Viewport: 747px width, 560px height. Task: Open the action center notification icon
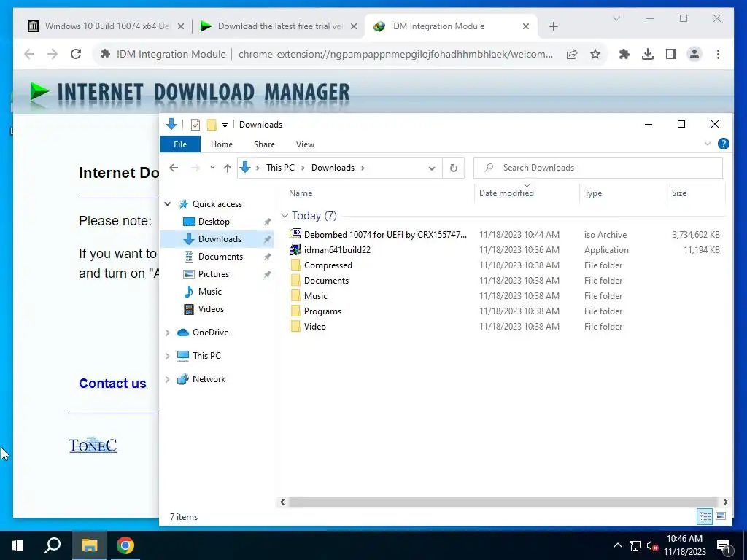(724, 545)
